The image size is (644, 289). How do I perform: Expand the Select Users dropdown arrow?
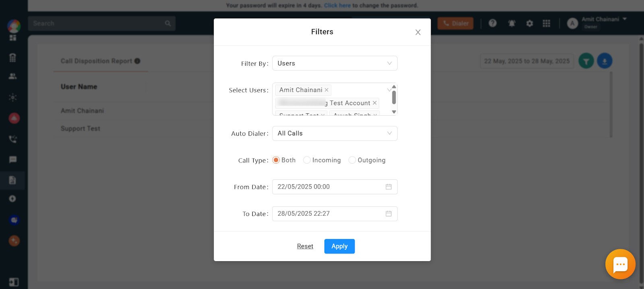pyautogui.click(x=389, y=89)
